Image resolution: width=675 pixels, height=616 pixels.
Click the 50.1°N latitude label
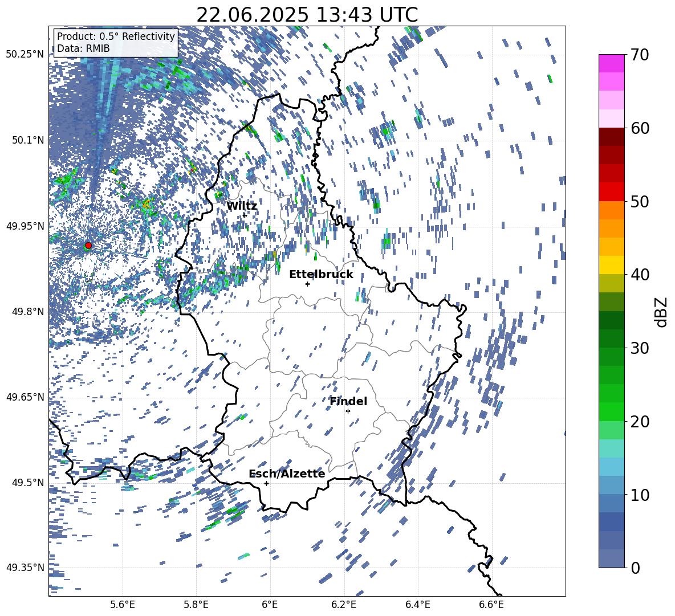click(x=28, y=140)
